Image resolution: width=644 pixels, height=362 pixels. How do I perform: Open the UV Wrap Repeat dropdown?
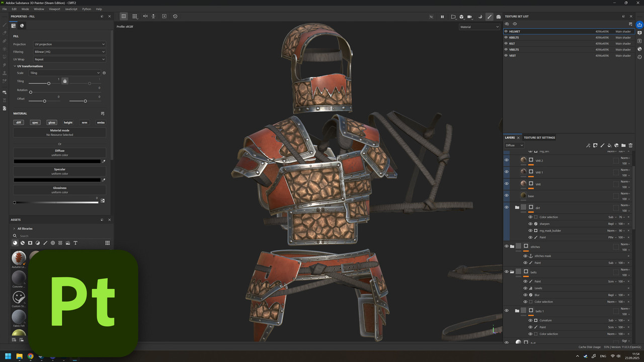[69, 59]
